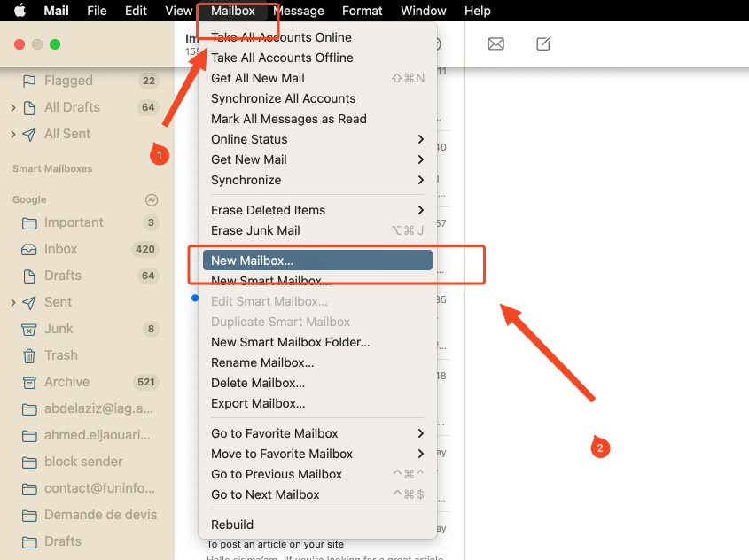Click the blue unread dot on the message

pyautogui.click(x=194, y=299)
